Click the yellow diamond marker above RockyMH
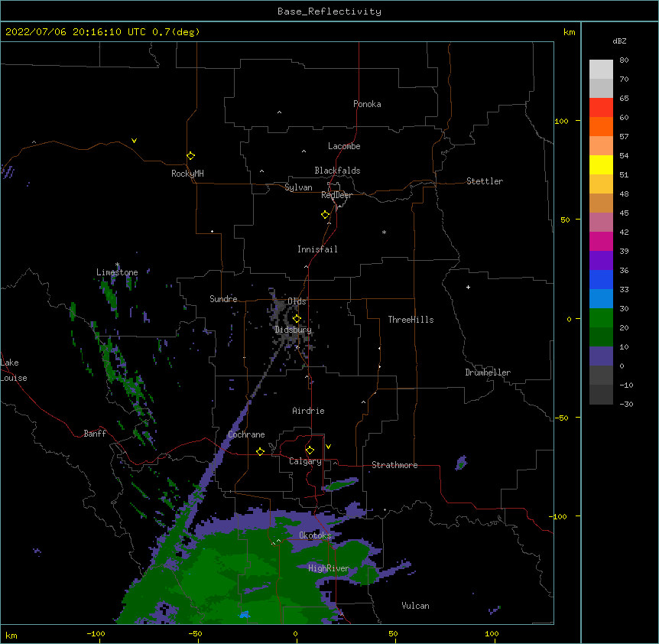Image resolution: width=659 pixels, height=644 pixels. point(191,156)
